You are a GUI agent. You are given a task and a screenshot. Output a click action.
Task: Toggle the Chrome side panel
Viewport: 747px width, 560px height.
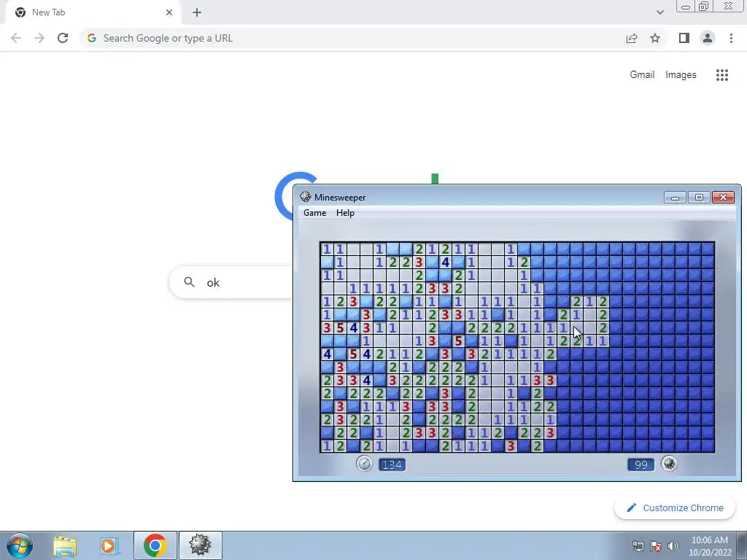click(x=684, y=38)
